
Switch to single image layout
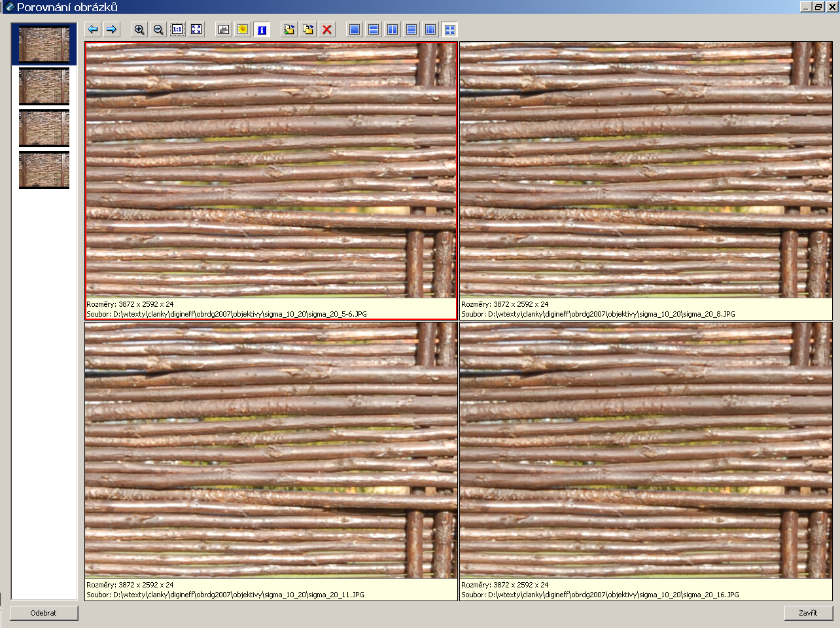355,29
